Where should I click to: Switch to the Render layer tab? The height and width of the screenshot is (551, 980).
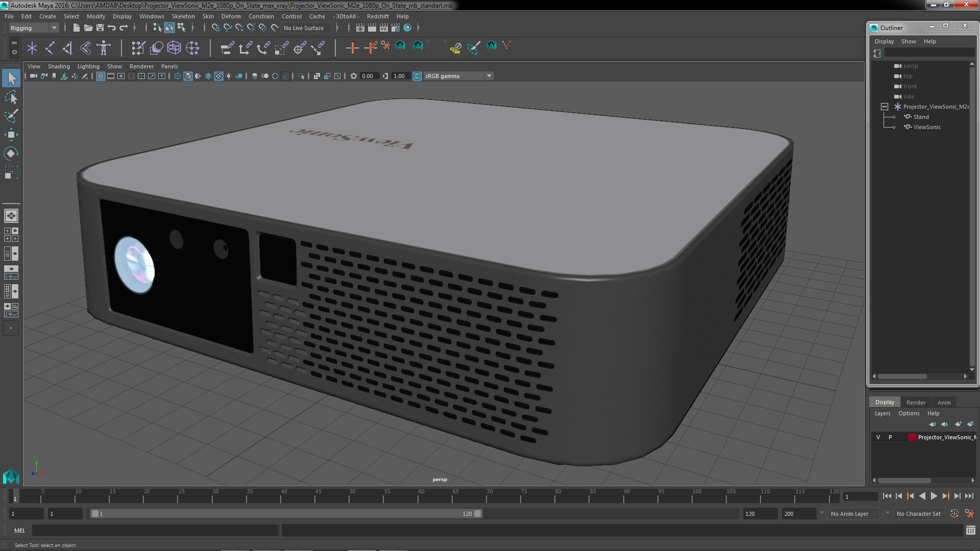click(916, 402)
